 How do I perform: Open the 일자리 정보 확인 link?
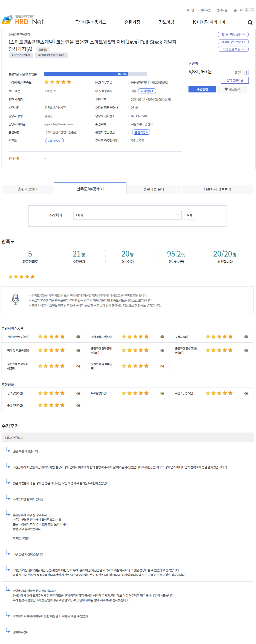click(x=233, y=35)
